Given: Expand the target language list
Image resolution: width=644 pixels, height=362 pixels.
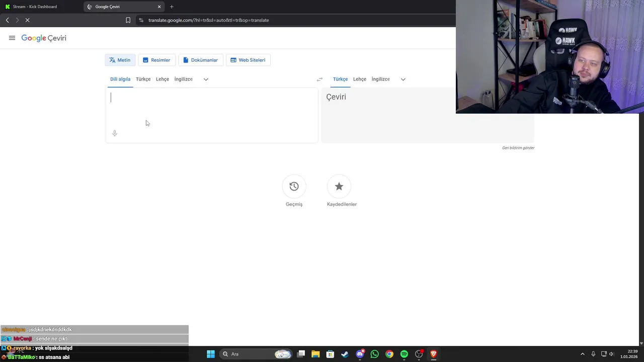Looking at the screenshot, I should [x=403, y=79].
